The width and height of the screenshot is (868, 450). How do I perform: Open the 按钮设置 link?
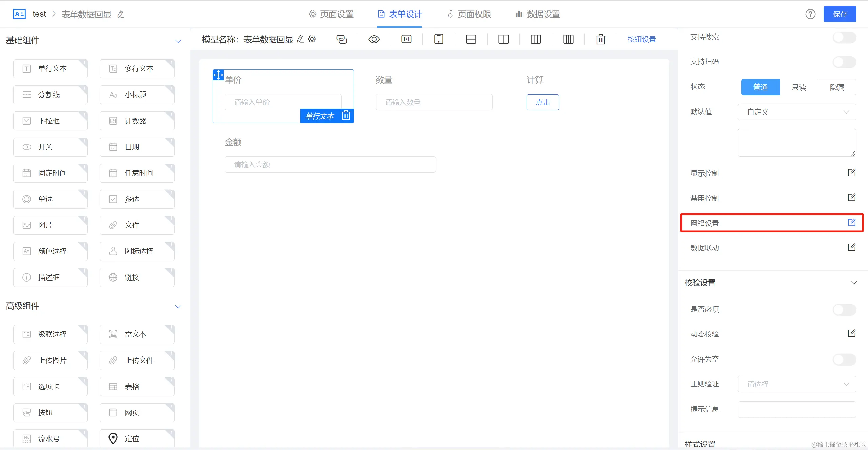point(642,39)
